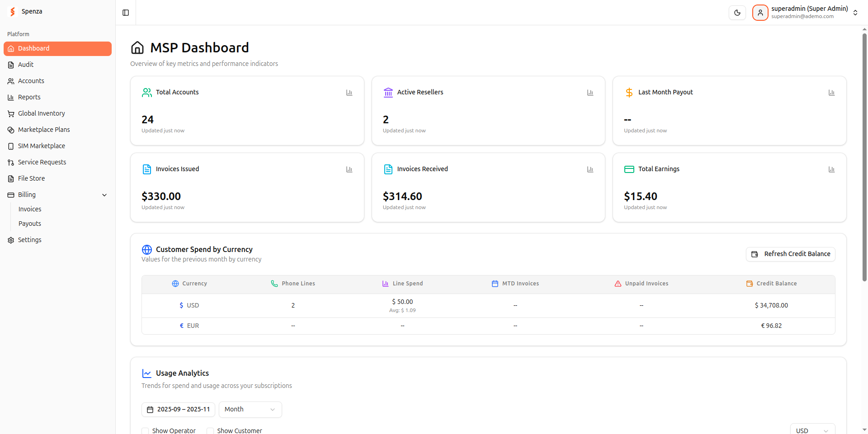
Task: Open the USD currency dropdown
Action: [812, 430]
